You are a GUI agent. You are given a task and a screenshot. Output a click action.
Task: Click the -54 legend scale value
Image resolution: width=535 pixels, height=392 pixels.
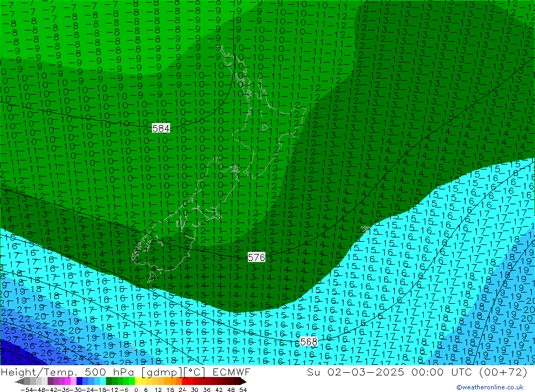[27, 390]
